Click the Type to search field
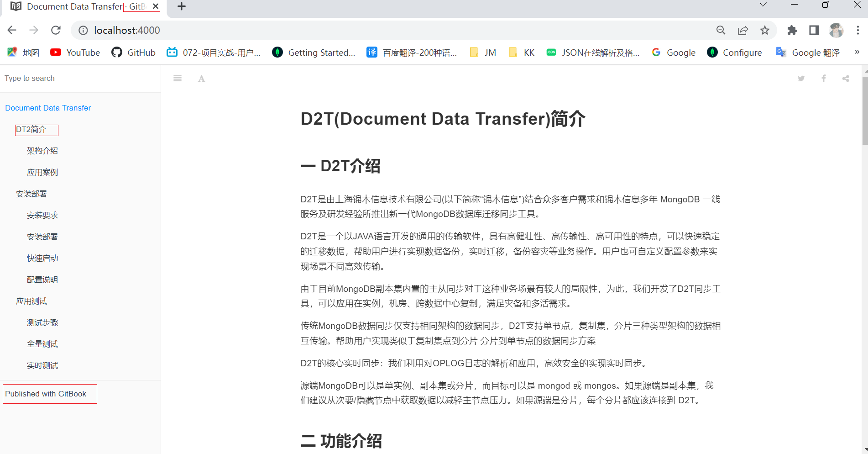Screen dimensions: 868x454 pos(80,79)
